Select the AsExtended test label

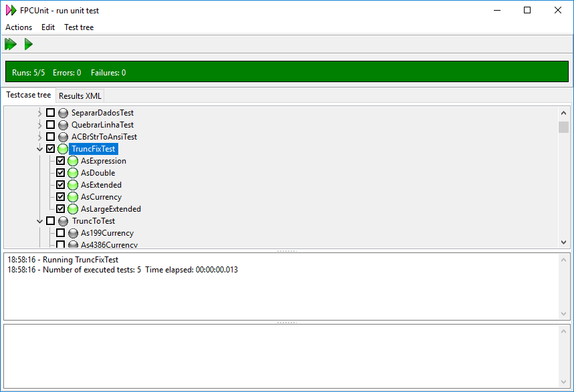101,185
